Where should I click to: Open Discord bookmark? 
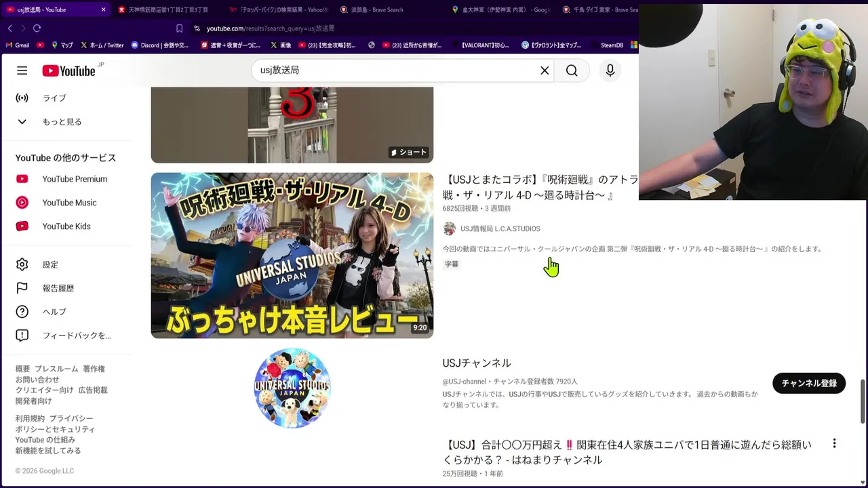[160, 45]
